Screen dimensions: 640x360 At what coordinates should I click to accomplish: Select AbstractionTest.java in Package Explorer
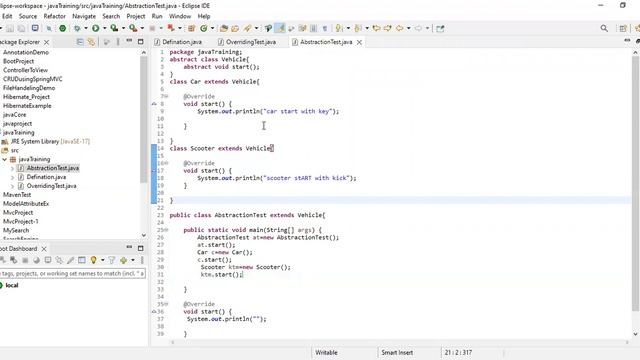(x=53, y=168)
